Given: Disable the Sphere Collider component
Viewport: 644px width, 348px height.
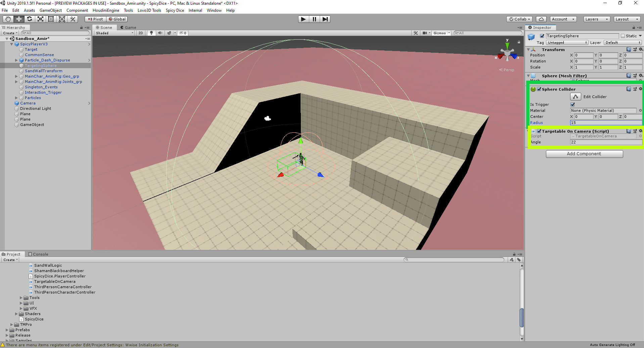Looking at the screenshot, I should click(539, 89).
